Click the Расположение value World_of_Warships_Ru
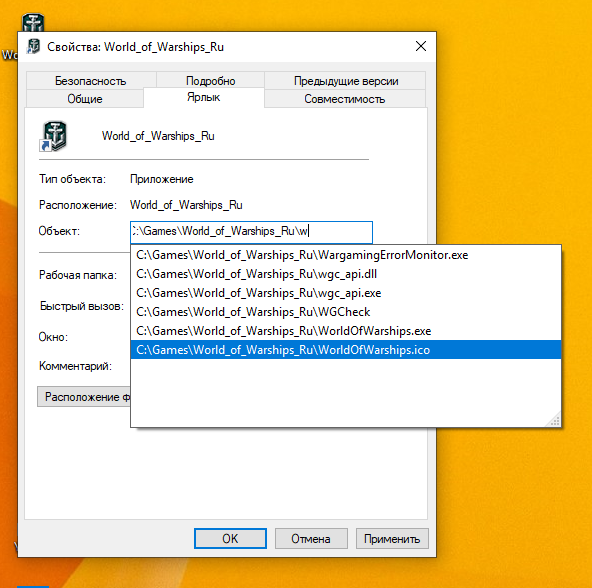This screenshot has width=592, height=588. (x=186, y=205)
